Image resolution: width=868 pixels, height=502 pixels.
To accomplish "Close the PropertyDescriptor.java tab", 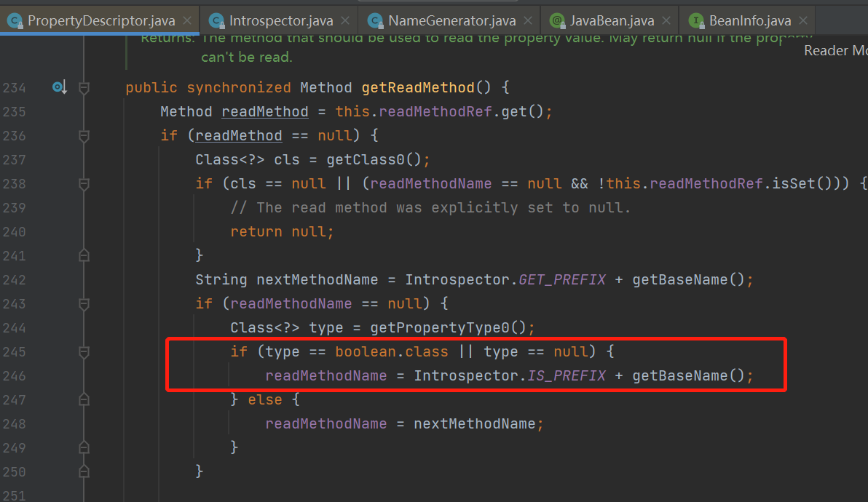I will 187,20.
